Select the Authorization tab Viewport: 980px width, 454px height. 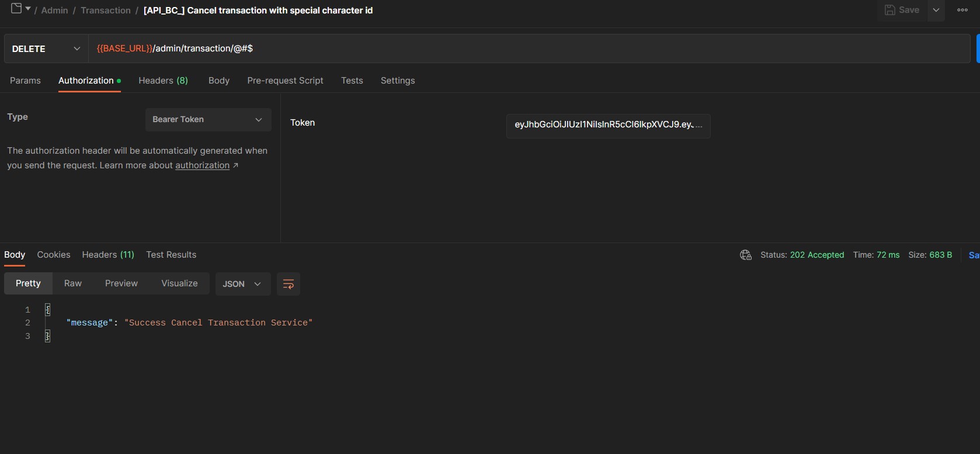(89, 81)
